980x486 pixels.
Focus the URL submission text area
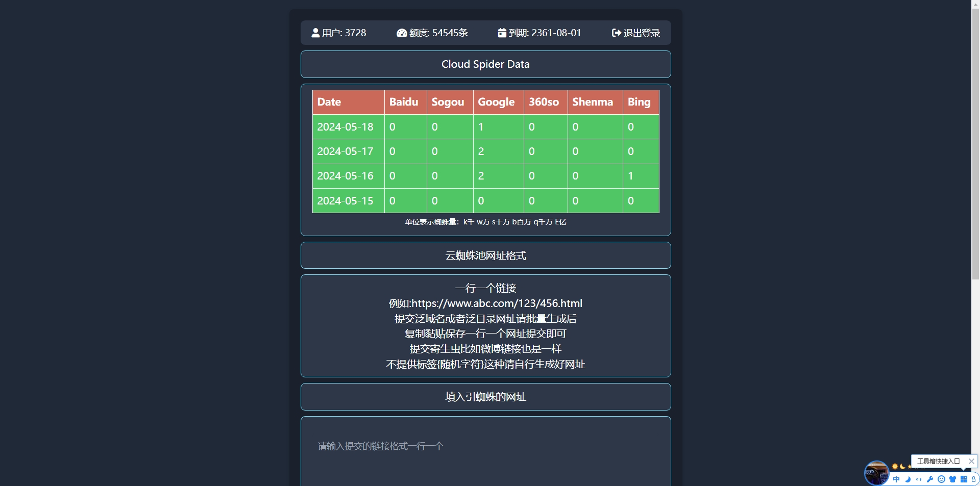(485, 451)
